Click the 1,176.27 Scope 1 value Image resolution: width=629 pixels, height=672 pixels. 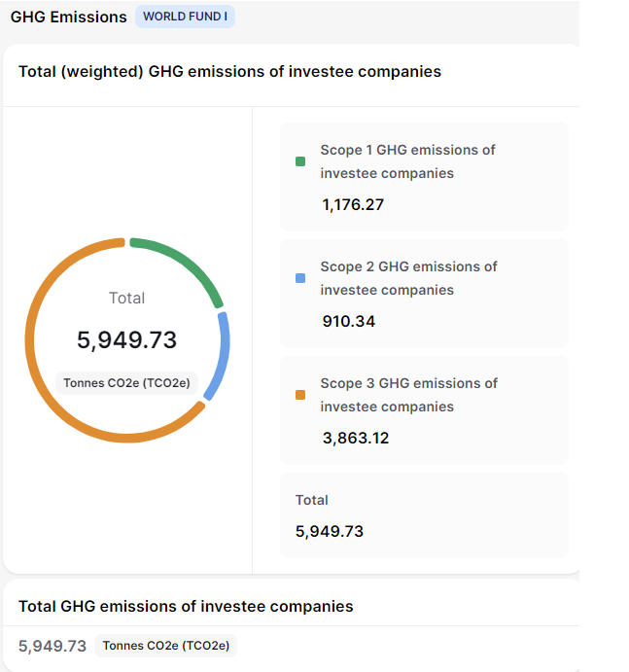pyautogui.click(x=353, y=205)
